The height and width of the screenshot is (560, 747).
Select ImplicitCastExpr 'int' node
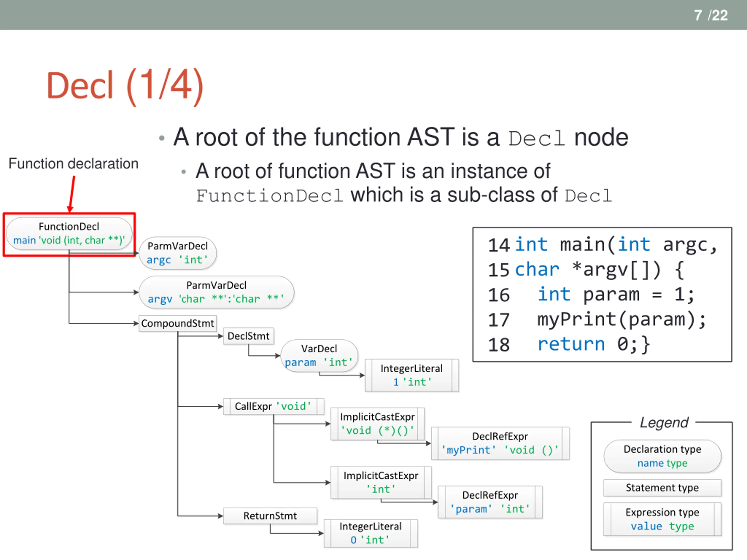tap(381, 483)
